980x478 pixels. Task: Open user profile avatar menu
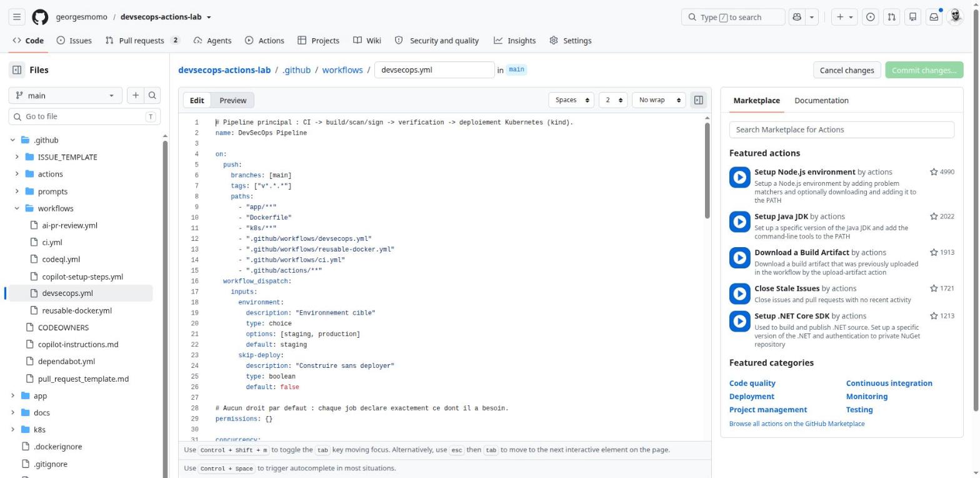tap(955, 17)
